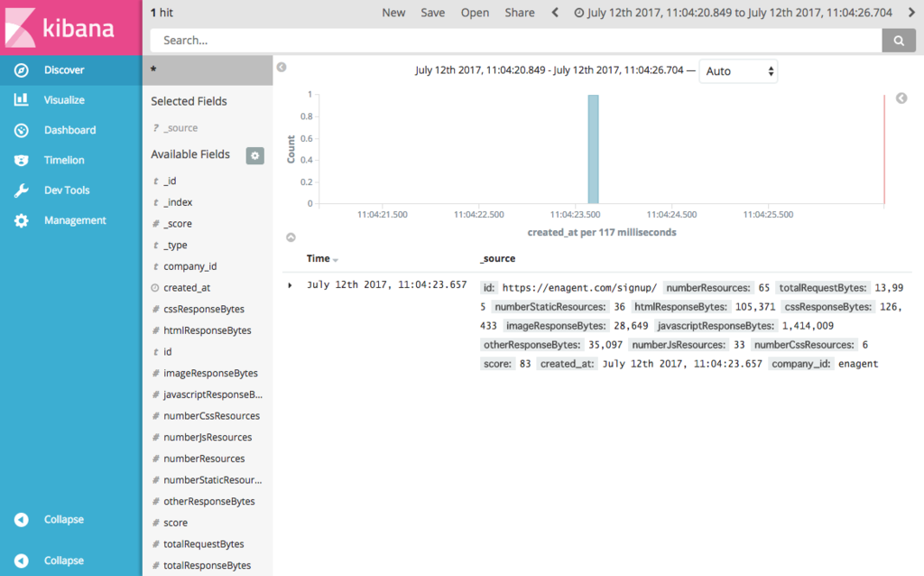The width and height of the screenshot is (924, 576).
Task: Click the https://enagent.com/signup/ value
Action: coord(579,288)
